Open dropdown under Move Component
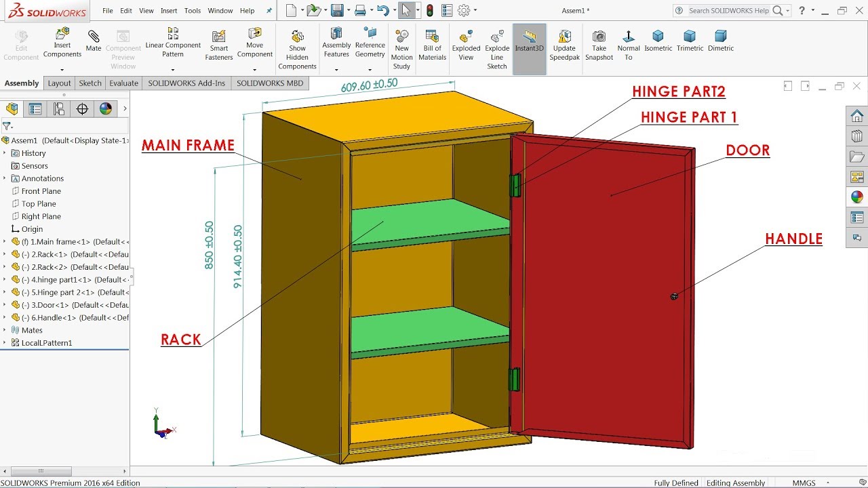 [255, 69]
